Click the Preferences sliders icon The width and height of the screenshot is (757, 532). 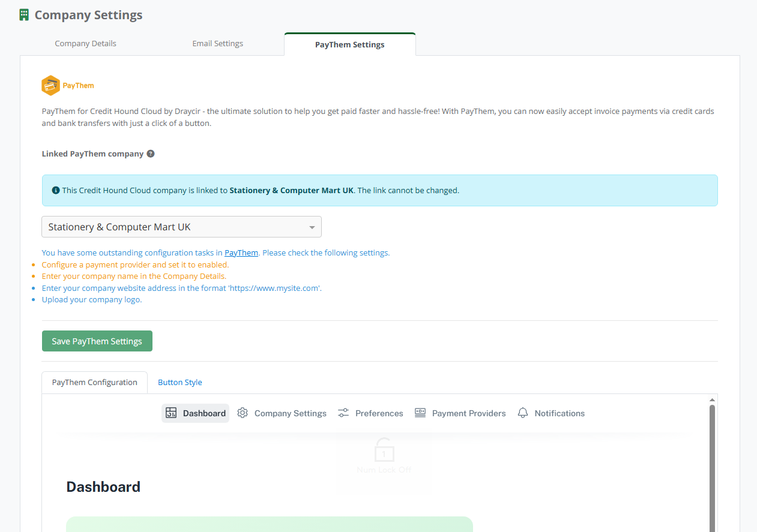pos(343,413)
